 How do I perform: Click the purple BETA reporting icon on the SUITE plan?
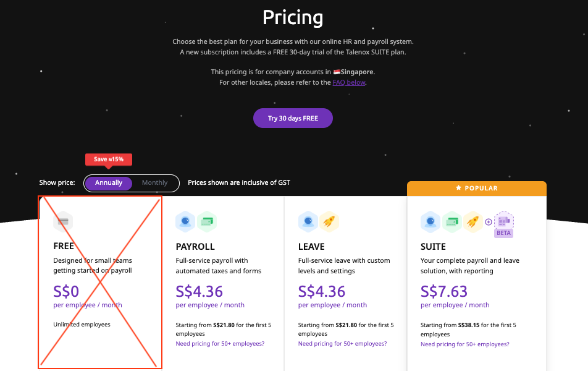tap(504, 221)
